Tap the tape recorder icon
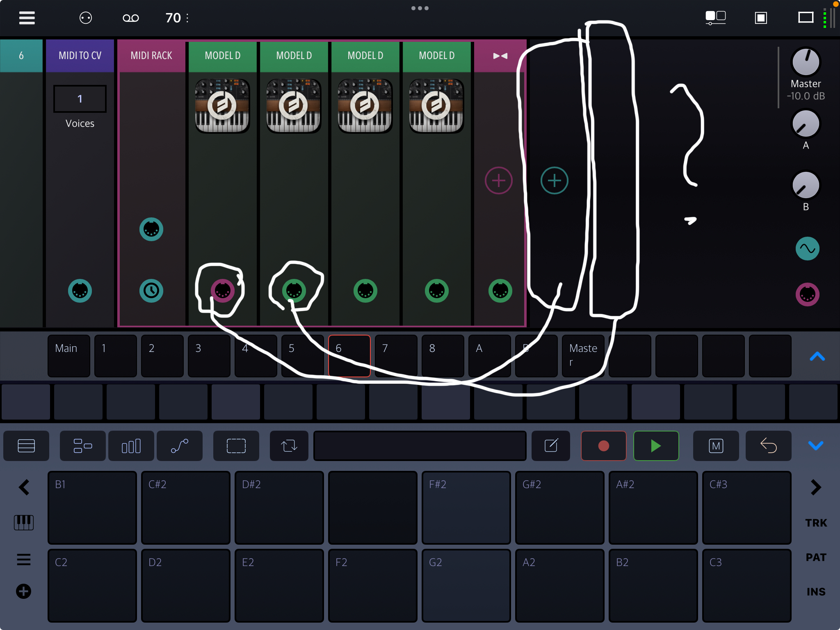The width and height of the screenshot is (840, 630). pos(131,18)
